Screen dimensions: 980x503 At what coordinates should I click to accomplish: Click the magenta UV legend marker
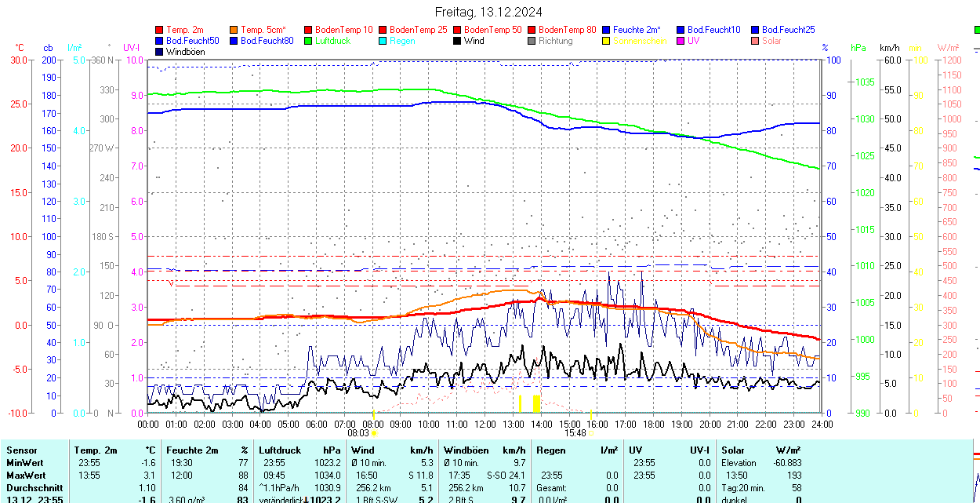coord(681,41)
